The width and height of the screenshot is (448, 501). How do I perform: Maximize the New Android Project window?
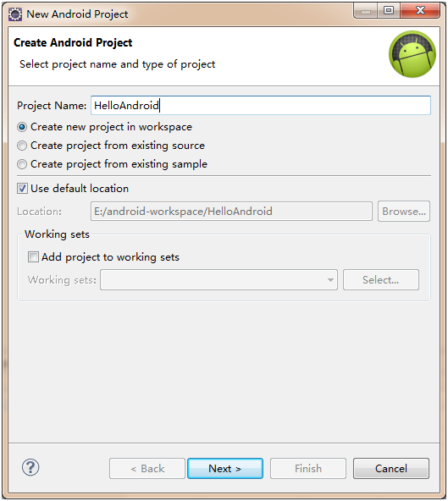tap(389, 11)
